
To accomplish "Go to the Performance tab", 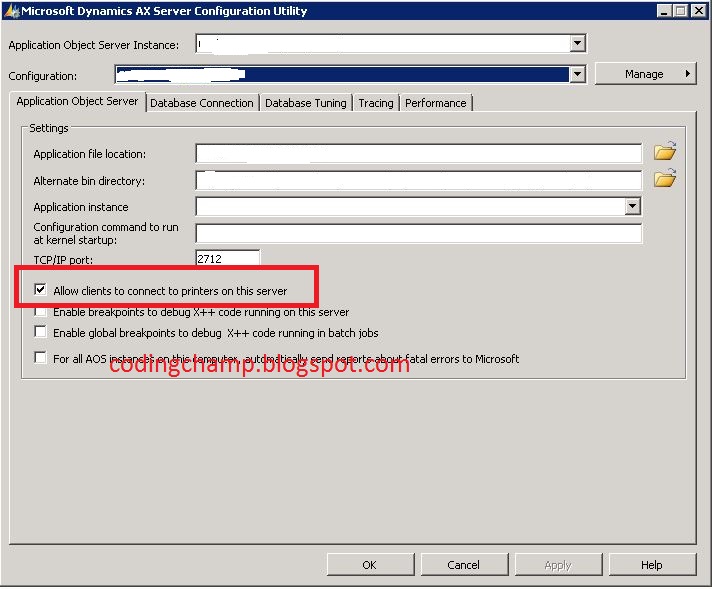I will [436, 103].
